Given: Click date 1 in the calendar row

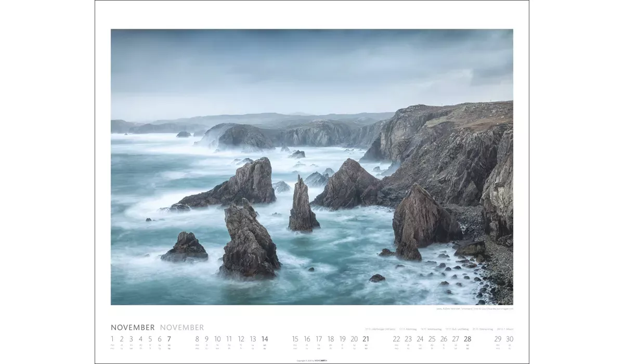Looking at the screenshot, I should point(112,339).
